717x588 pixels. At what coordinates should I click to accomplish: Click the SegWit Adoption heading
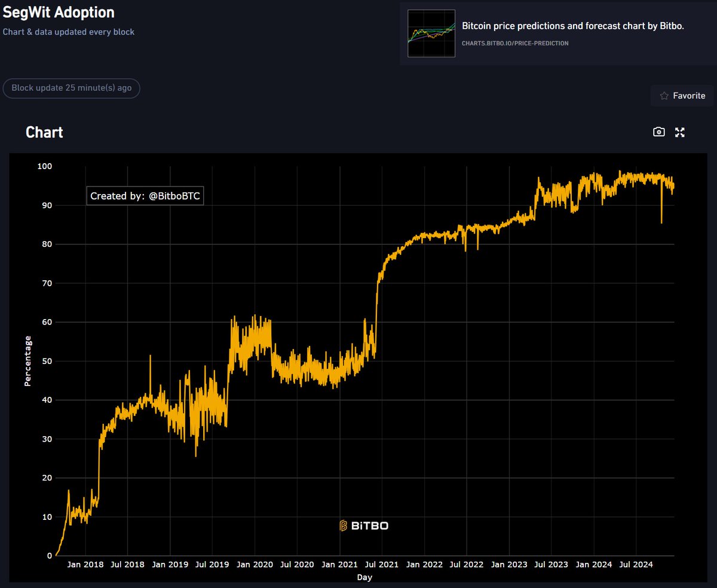(59, 12)
